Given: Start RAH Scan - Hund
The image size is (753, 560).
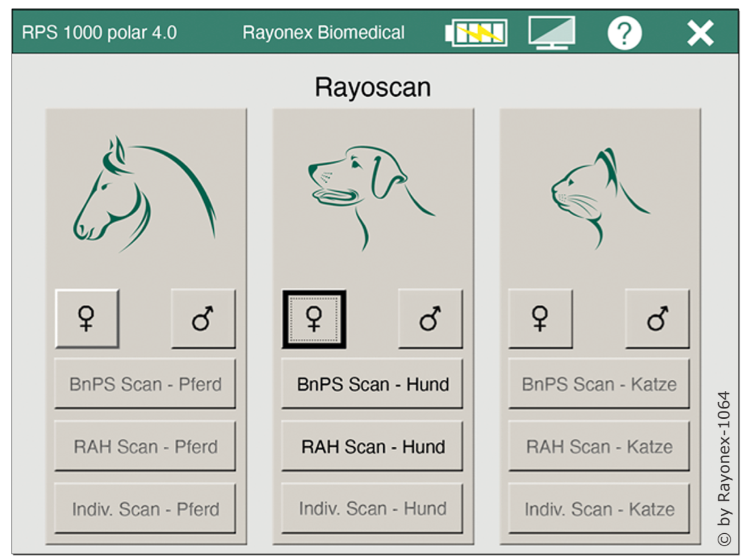Looking at the screenshot, I should [372, 447].
